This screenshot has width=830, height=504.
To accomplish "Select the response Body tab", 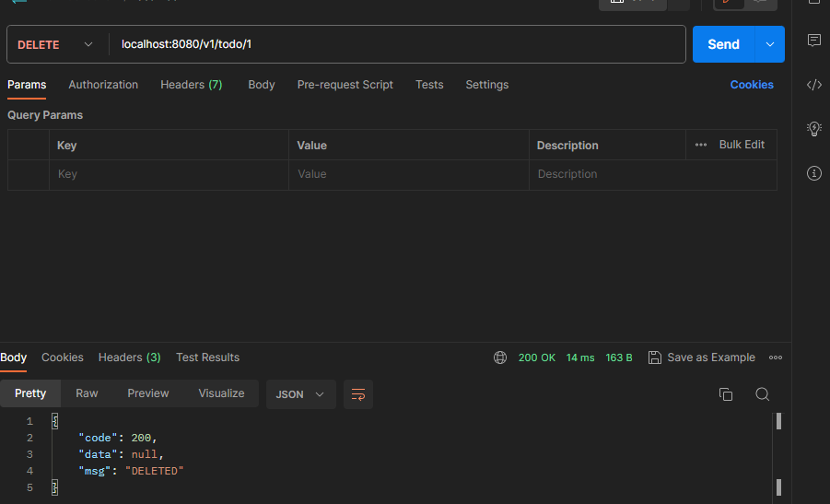I will pos(13,357).
